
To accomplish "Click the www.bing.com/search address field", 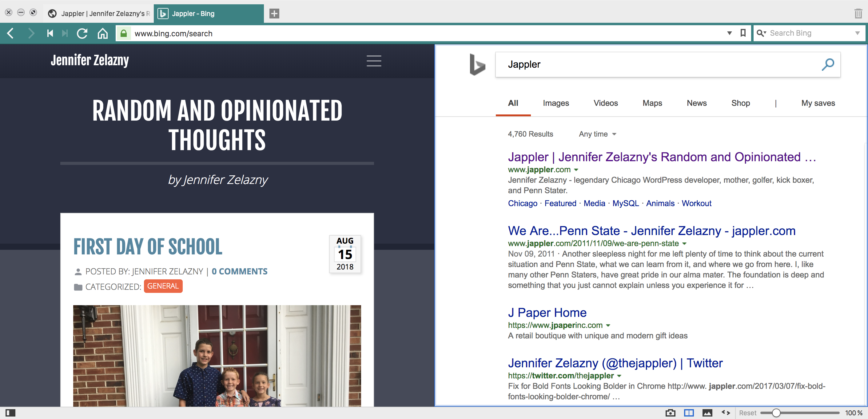I will click(x=428, y=33).
